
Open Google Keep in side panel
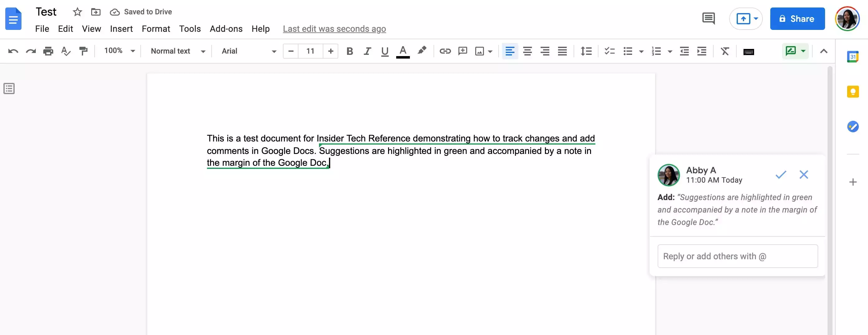click(x=852, y=91)
